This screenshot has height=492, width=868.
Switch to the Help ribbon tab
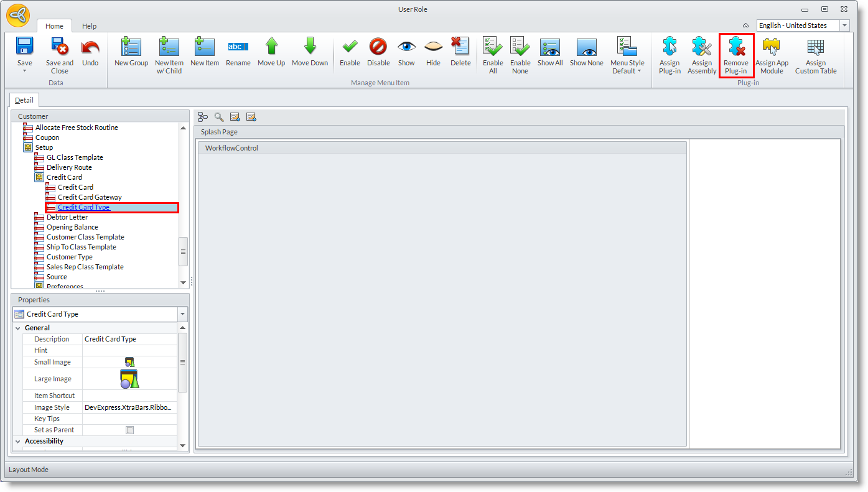89,26
